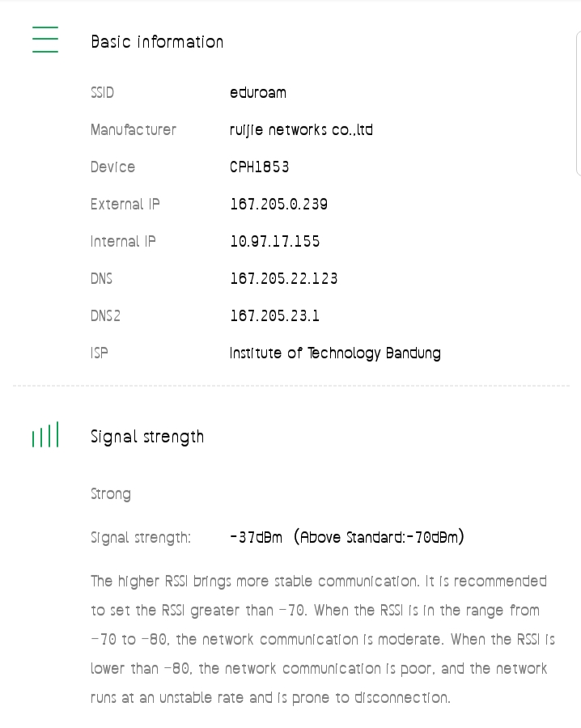581x728 pixels.
Task: Click the DNS address 167.205.22.123
Action: tap(284, 279)
